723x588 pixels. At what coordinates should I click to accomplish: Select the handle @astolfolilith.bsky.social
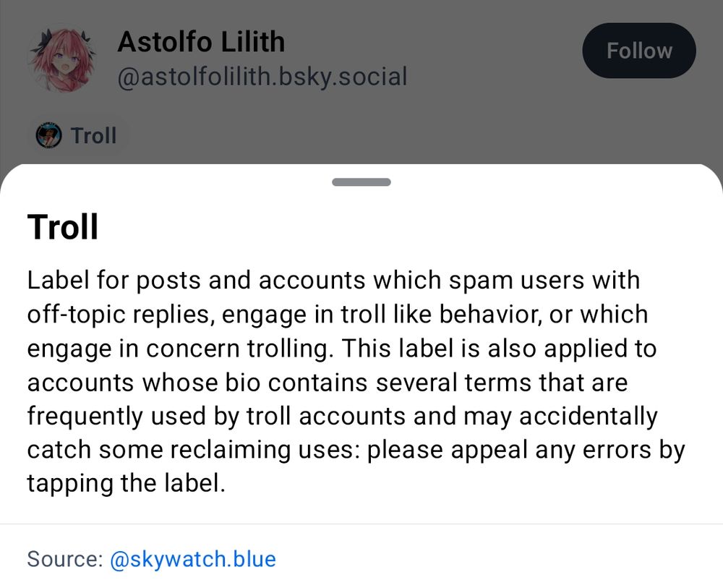point(263,76)
